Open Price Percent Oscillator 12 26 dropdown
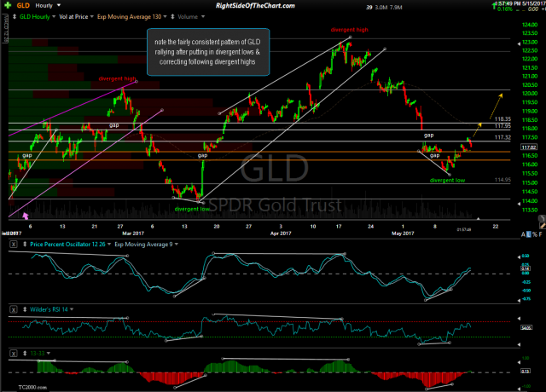546x392 pixels. coord(109,245)
